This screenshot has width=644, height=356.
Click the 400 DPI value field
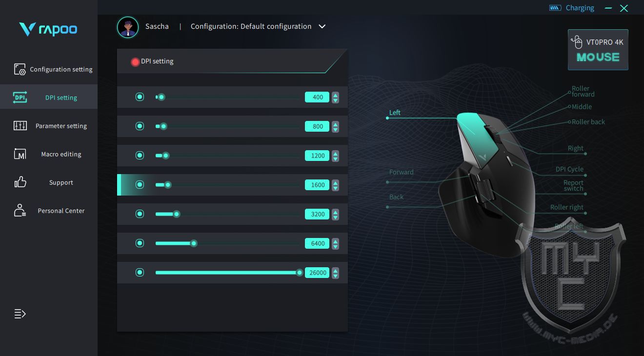[317, 97]
